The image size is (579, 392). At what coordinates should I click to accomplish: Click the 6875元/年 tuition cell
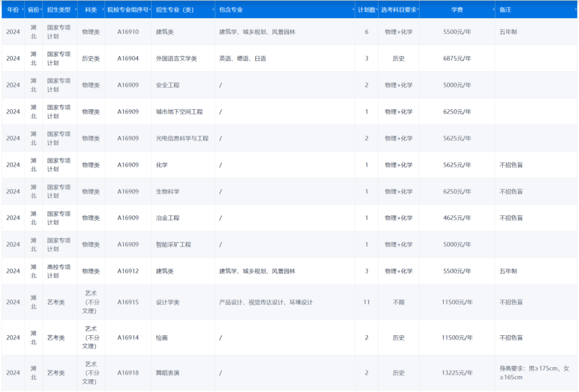click(457, 58)
